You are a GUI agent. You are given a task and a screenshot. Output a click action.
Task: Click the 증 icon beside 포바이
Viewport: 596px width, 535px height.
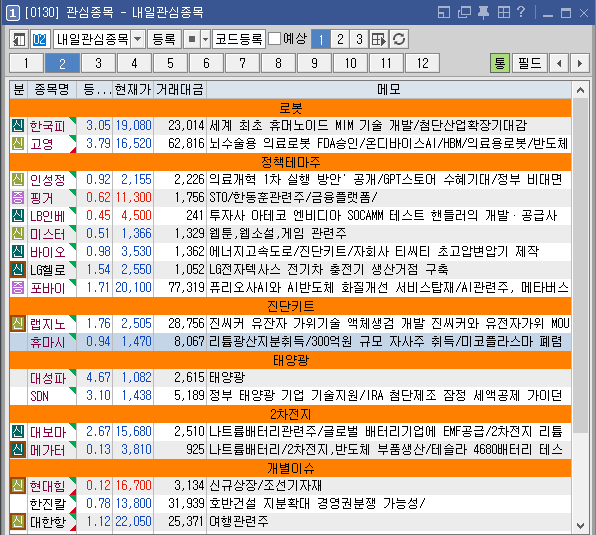[18, 288]
